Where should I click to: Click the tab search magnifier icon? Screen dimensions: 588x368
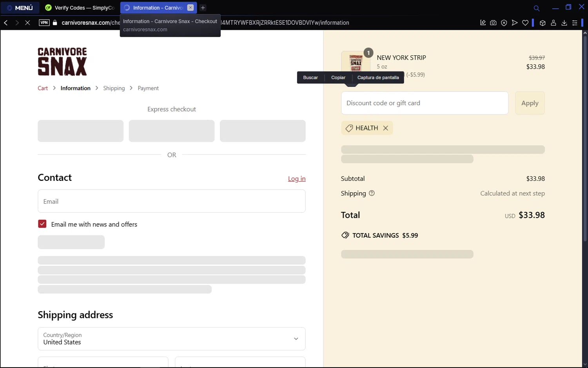point(537,8)
